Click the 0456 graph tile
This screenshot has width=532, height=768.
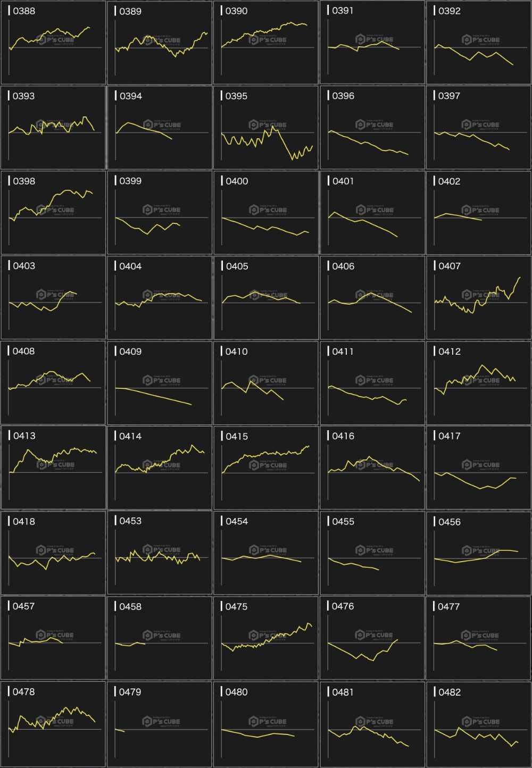tap(479, 553)
